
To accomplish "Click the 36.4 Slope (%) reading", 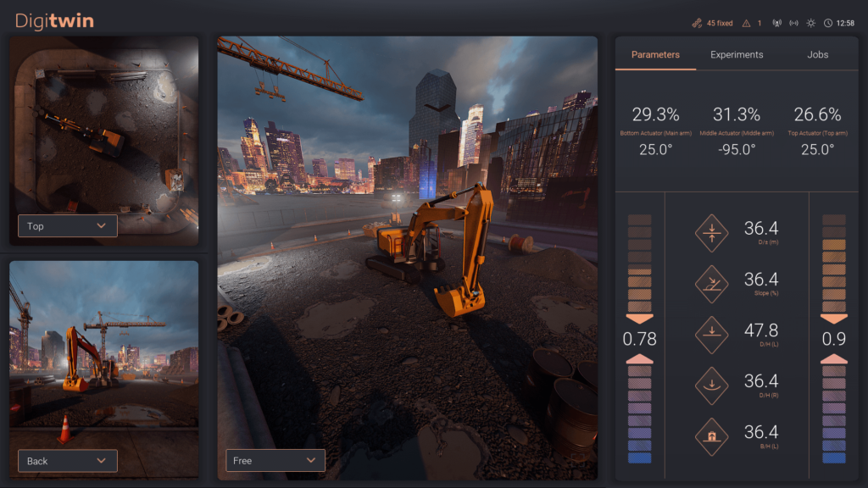I will pyautogui.click(x=761, y=280).
